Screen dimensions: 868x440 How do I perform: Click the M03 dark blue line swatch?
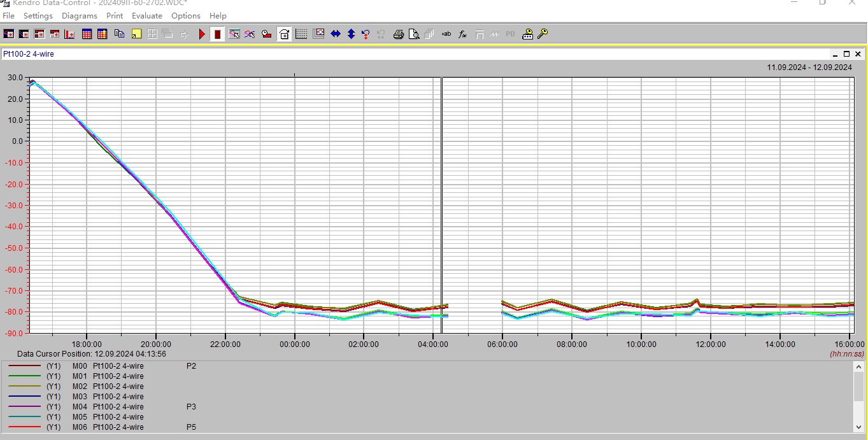[24, 397]
